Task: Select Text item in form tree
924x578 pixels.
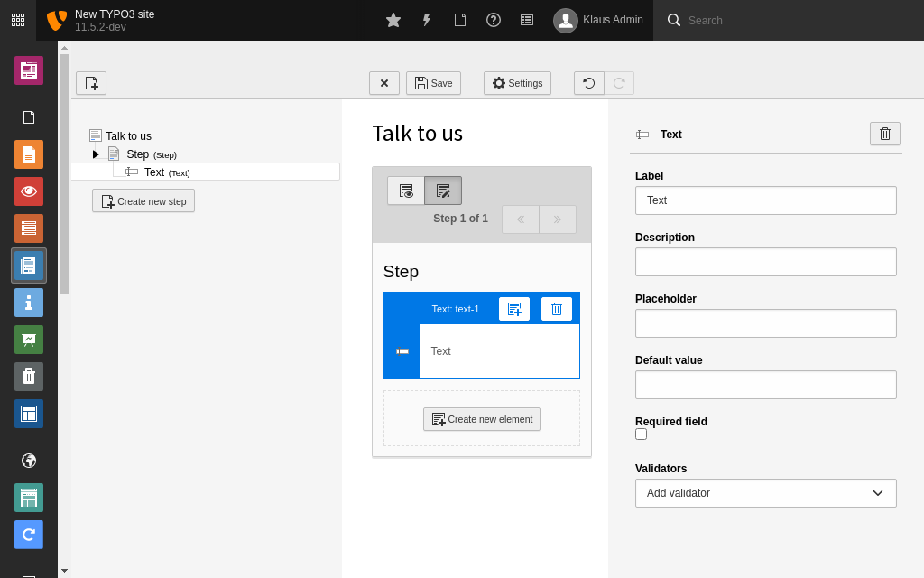Action: tap(154, 172)
